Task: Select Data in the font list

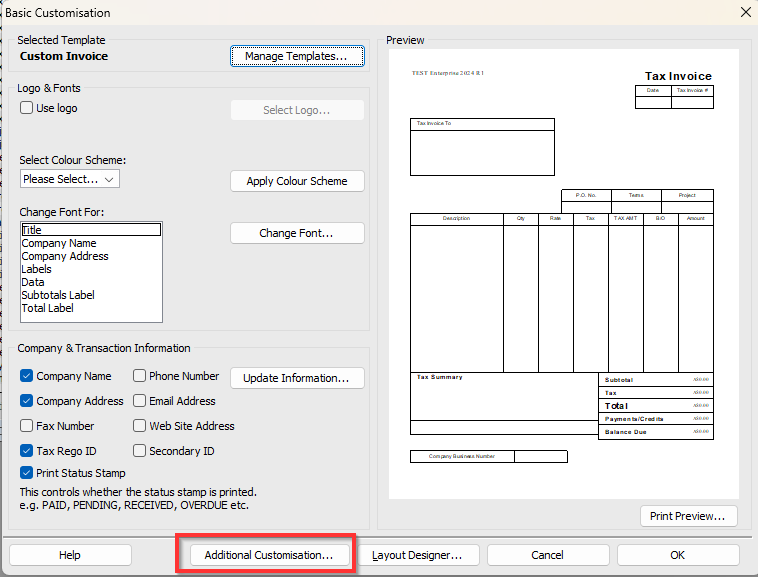Action: [x=91, y=282]
